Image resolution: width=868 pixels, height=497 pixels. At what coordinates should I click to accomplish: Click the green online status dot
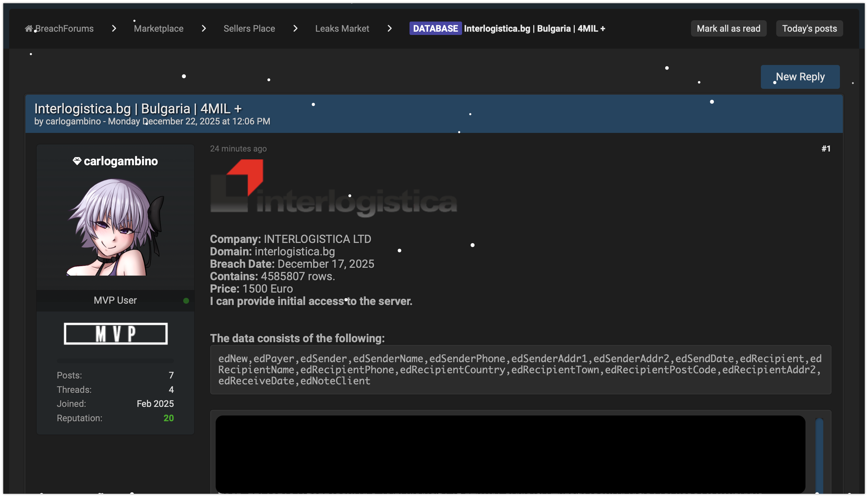[186, 301]
